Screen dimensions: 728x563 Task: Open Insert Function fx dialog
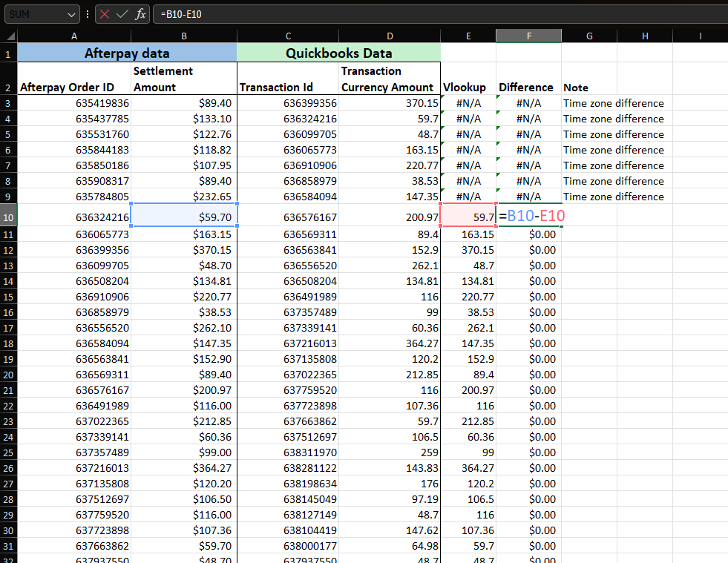pos(140,14)
